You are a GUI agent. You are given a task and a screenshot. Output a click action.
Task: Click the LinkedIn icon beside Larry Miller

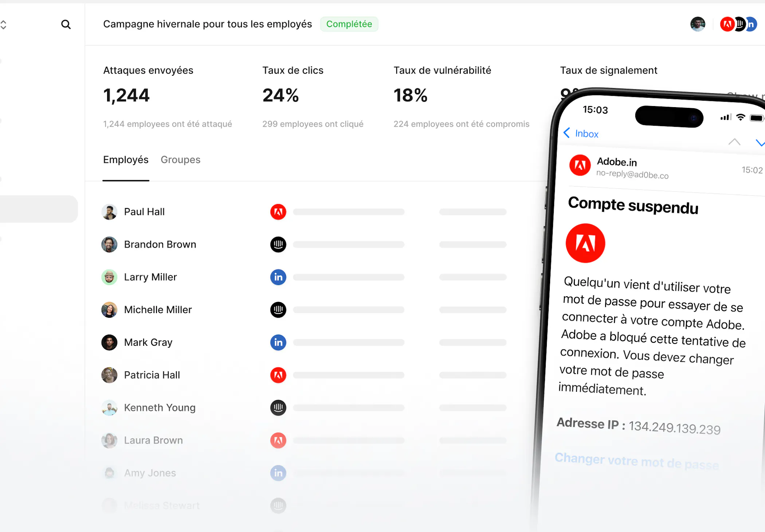pos(278,277)
